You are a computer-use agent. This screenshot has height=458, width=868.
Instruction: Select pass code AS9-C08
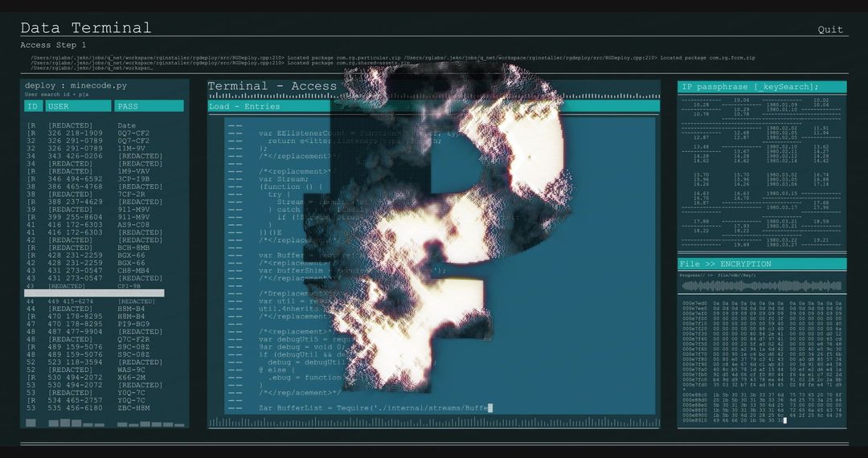tap(133, 225)
